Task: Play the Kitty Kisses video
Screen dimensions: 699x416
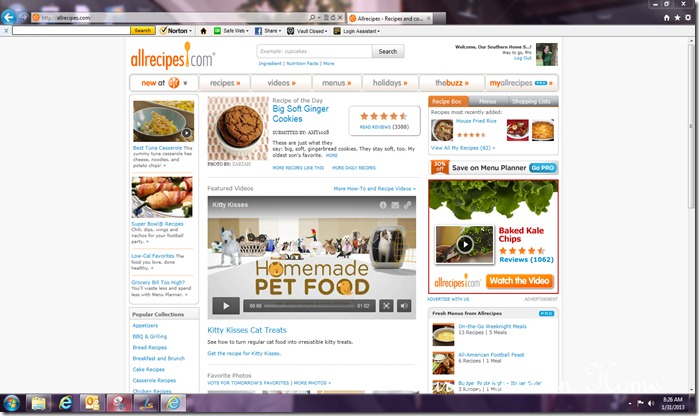Action: 226,306
